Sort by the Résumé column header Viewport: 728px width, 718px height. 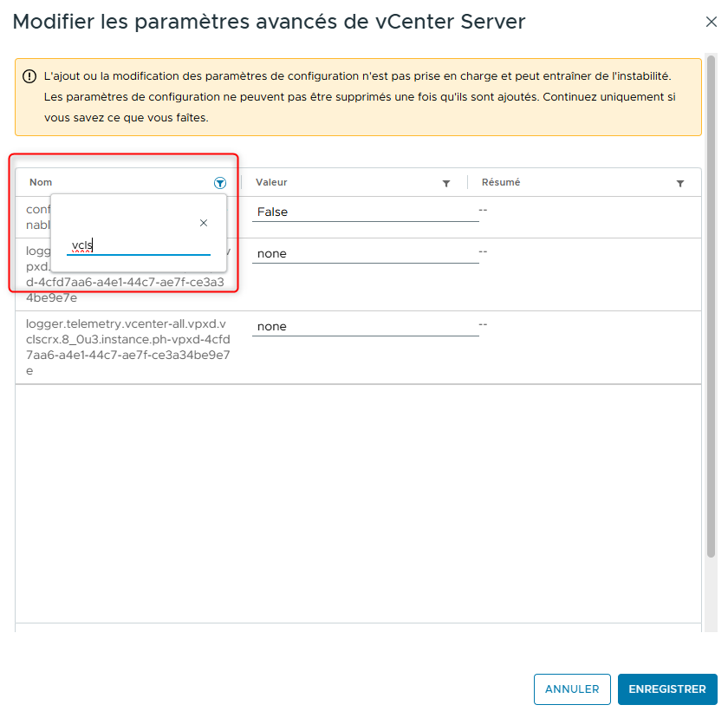tap(500, 183)
